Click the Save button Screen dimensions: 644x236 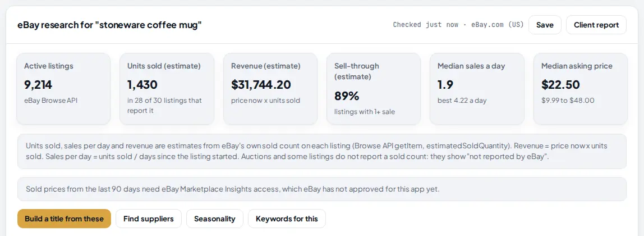tap(545, 25)
